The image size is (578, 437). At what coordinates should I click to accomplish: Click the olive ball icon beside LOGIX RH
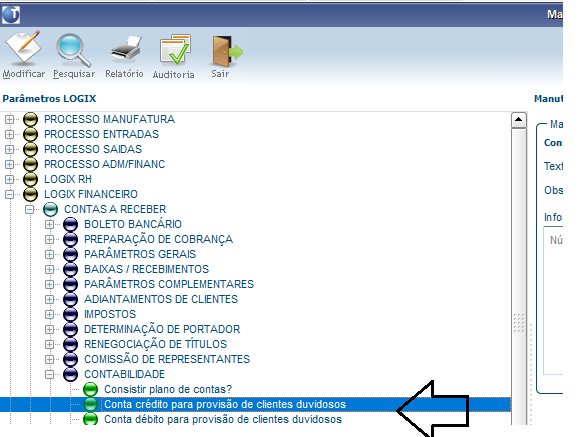31,179
